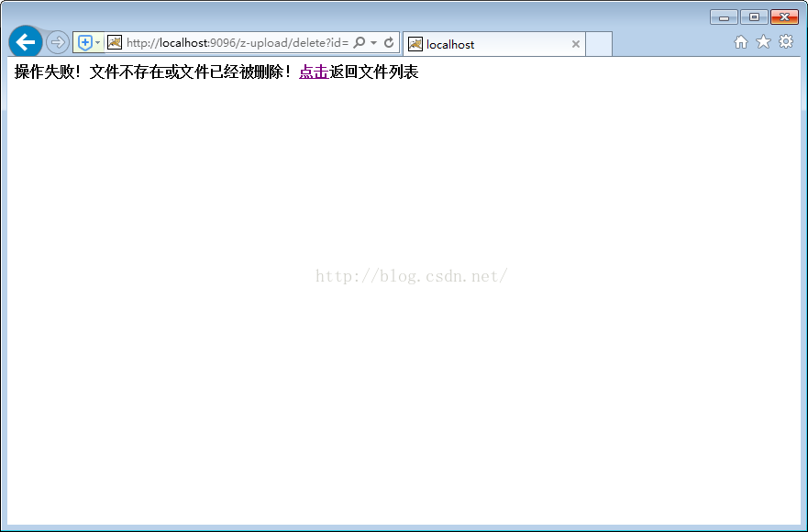Screen dimensions: 808x532
Task: Open the Tools gear menu
Action: pos(786,42)
